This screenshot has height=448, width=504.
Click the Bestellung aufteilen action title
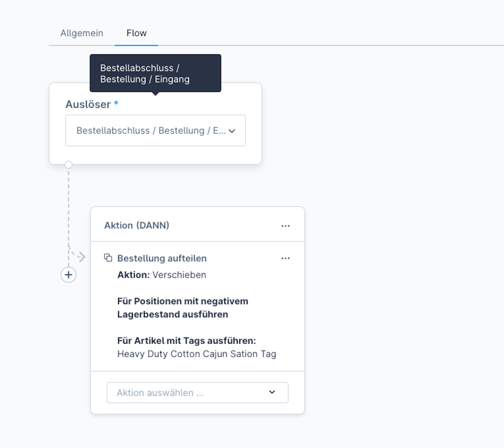(x=162, y=258)
